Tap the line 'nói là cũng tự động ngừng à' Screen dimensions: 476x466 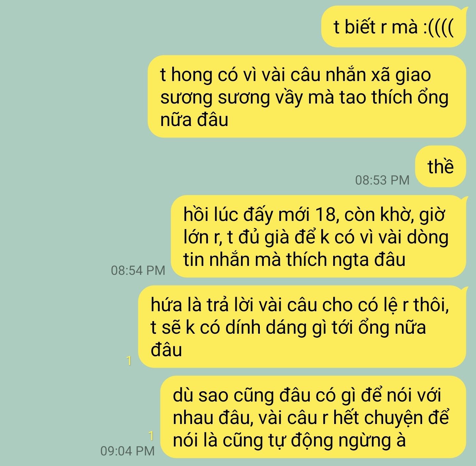point(289,440)
